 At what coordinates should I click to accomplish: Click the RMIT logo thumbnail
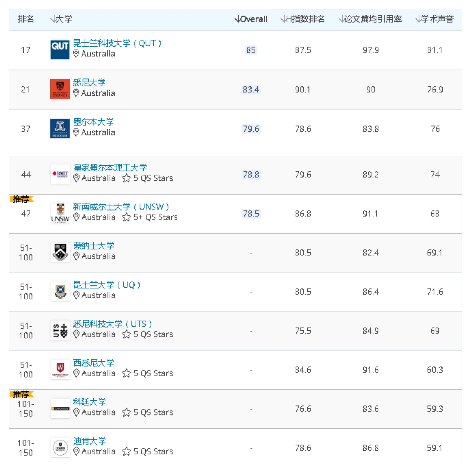click(60, 174)
